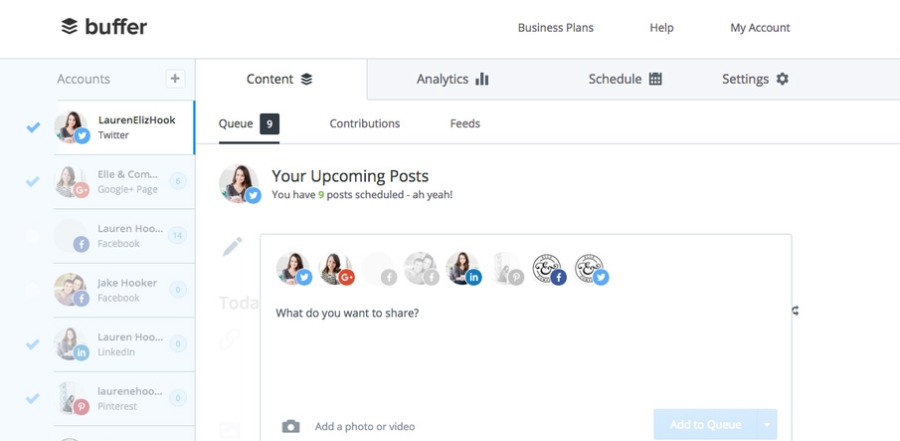Select the Google+ avatar in the composer
This screenshot has width=900, height=441.
336,269
